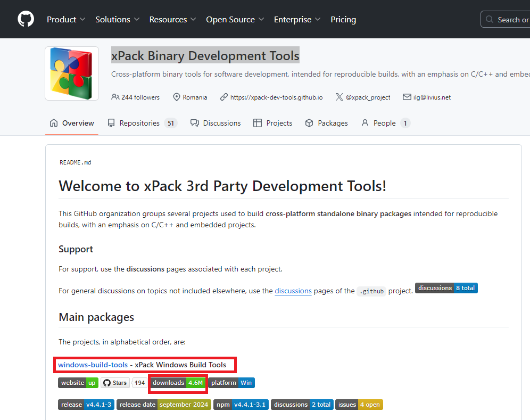This screenshot has height=420, width=530.
Task: Select the Overview tab
Action: point(72,123)
